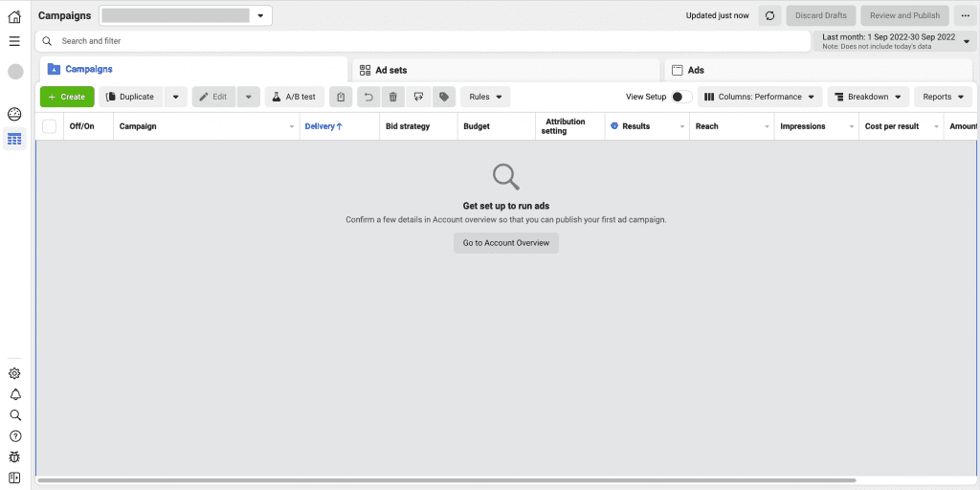
Task: Open the settings gear in the sidebar
Action: 14,374
